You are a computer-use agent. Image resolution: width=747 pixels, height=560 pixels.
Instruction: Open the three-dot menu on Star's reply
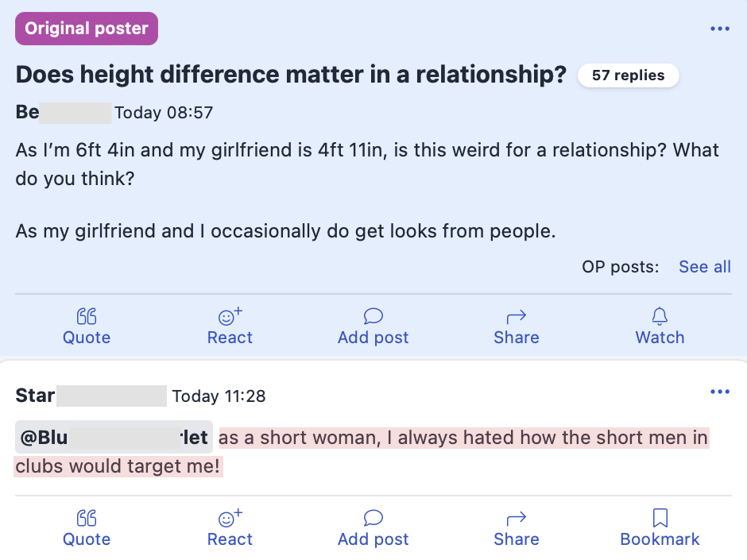pyautogui.click(x=720, y=391)
